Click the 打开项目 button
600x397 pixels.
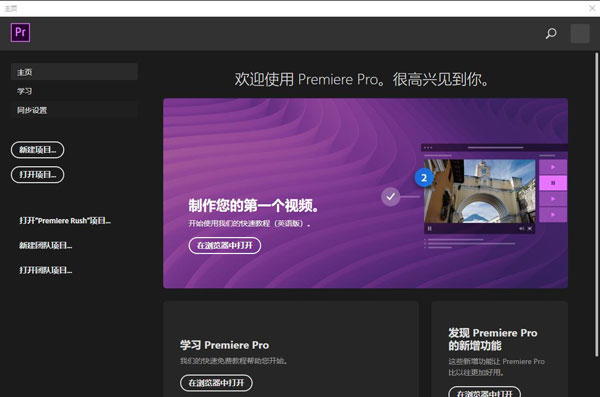[x=38, y=175]
